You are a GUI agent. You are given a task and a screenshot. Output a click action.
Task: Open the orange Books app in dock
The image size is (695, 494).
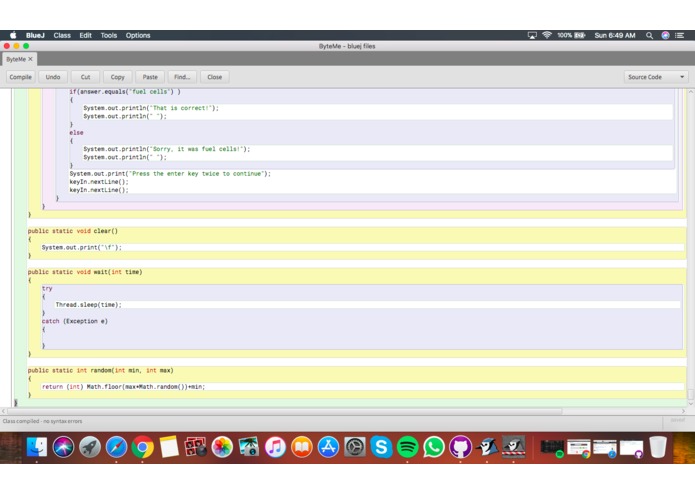coord(302,447)
